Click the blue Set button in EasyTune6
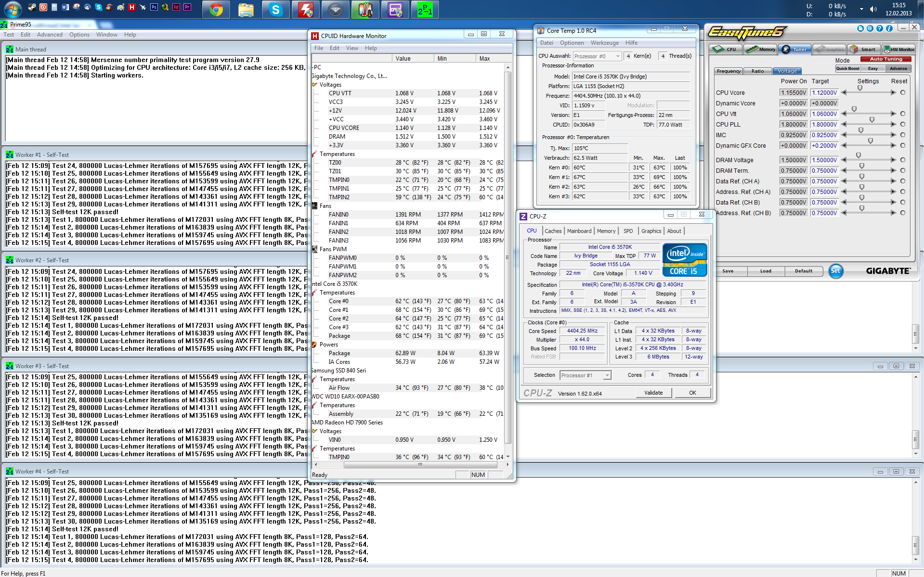The width and height of the screenshot is (924, 577). 835,271
